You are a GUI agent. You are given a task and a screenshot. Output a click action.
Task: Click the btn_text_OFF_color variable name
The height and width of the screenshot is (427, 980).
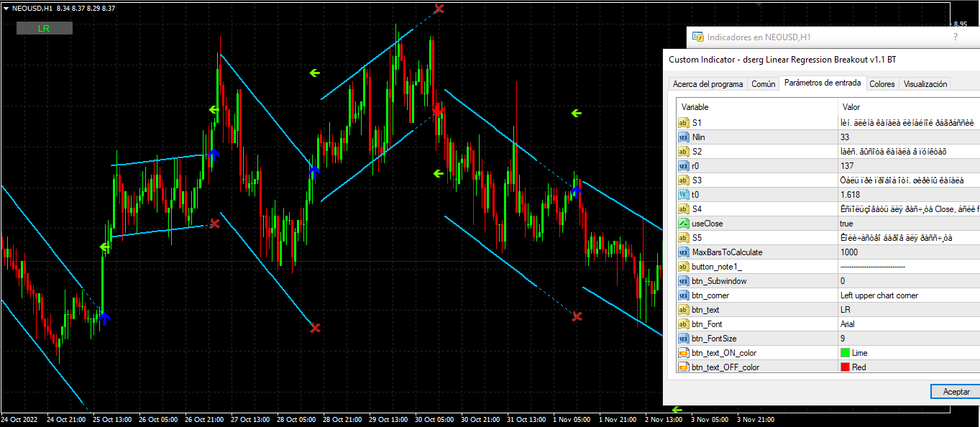point(725,367)
